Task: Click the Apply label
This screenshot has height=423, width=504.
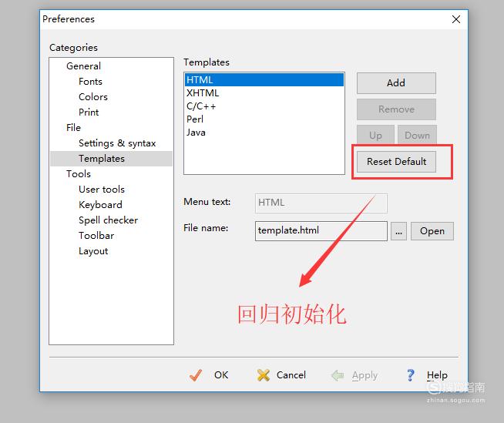Action: click(365, 375)
